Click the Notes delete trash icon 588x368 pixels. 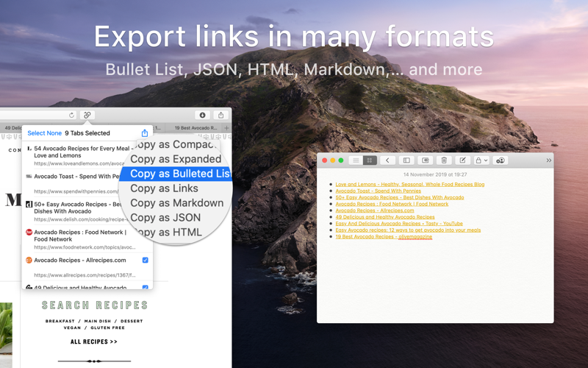click(444, 160)
